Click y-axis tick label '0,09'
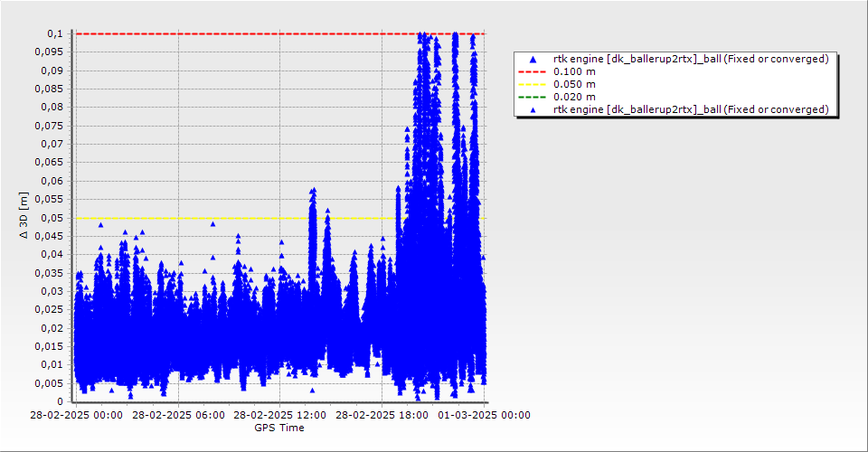Screen dimensions: 868x452 tap(52, 71)
